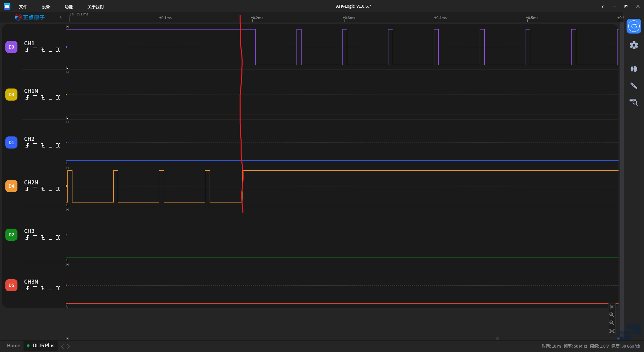Set CH1 both edges trigger
644x352 pixels.
click(x=58, y=50)
